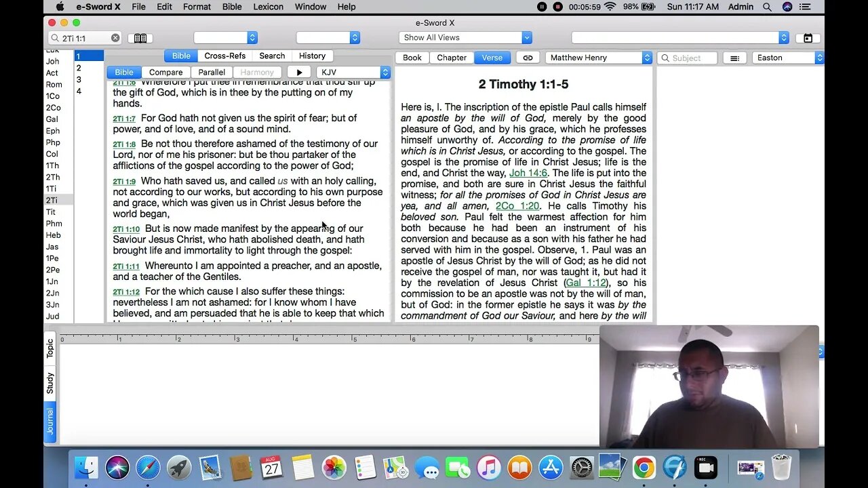This screenshot has height=488, width=868.
Task: Click the link icon beside Verse
Action: coord(528,58)
